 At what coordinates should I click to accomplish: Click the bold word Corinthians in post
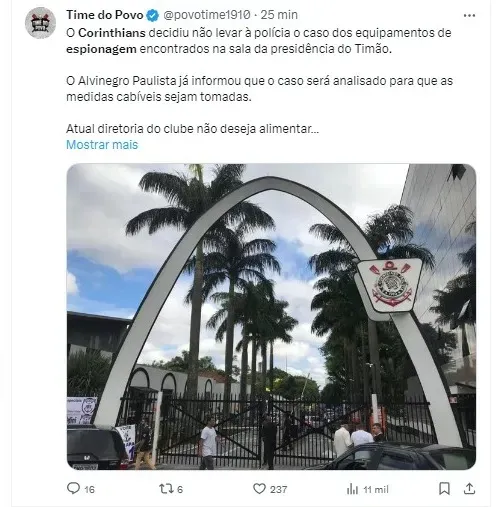click(x=112, y=33)
